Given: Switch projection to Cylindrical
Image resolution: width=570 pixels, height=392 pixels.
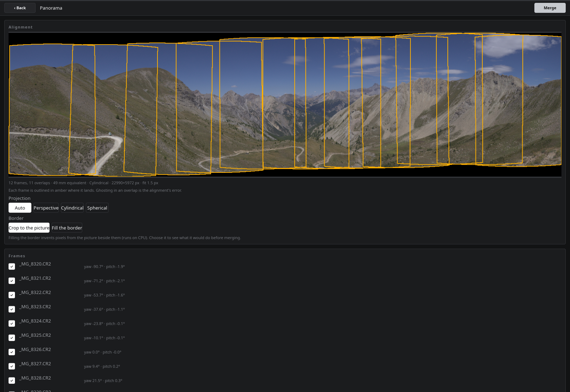Looking at the screenshot, I should pyautogui.click(x=72, y=208).
